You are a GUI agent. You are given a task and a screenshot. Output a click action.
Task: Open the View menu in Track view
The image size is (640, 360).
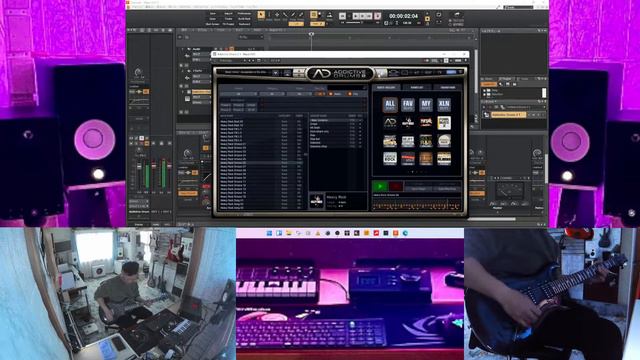click(184, 30)
